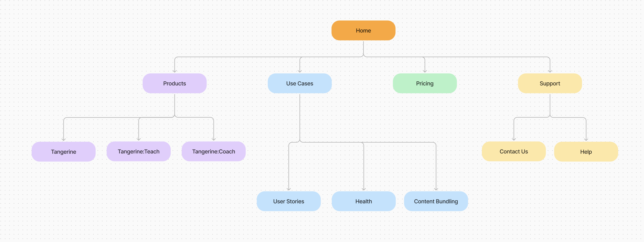The image size is (644, 242).
Task: Click the plain Tangerine node
Action: click(63, 152)
